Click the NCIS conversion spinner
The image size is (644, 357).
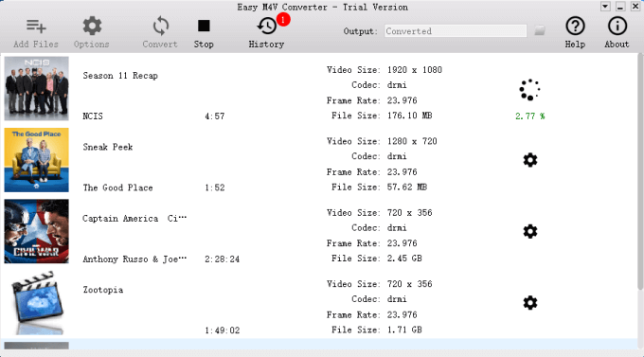pyautogui.click(x=529, y=90)
